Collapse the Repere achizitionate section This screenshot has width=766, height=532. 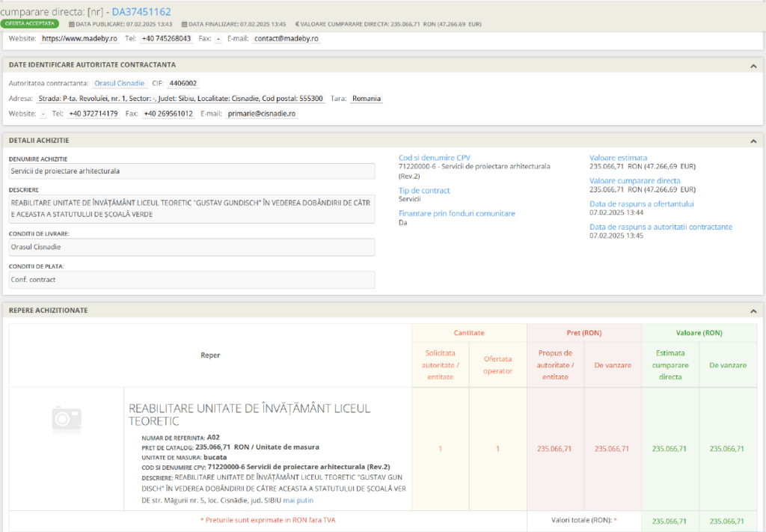753,311
